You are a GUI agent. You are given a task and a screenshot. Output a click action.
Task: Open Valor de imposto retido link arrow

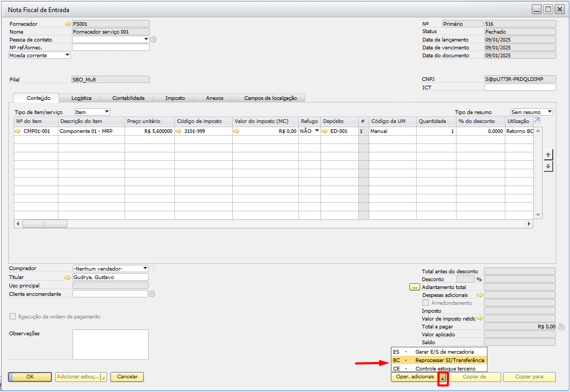pyautogui.click(x=480, y=318)
